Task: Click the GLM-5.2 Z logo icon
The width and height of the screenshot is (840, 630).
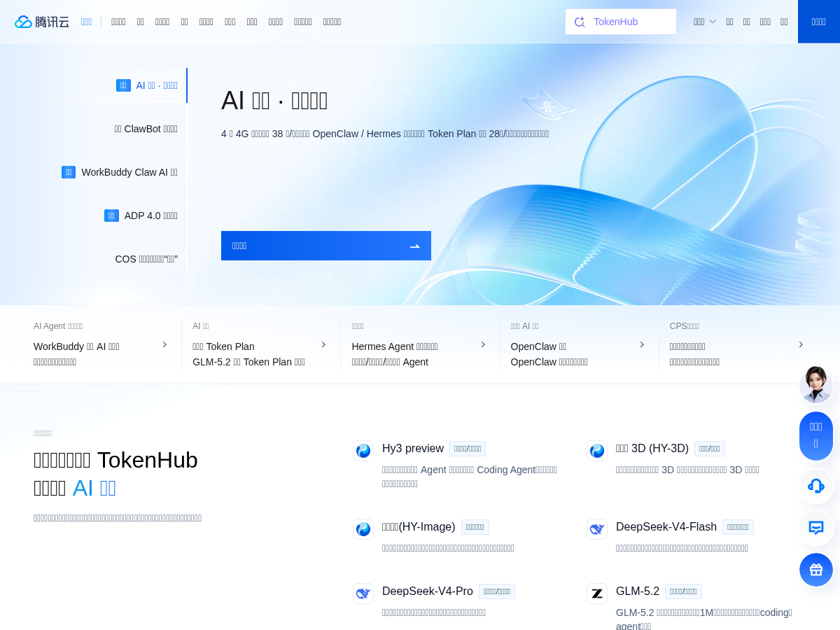Action: (597, 594)
